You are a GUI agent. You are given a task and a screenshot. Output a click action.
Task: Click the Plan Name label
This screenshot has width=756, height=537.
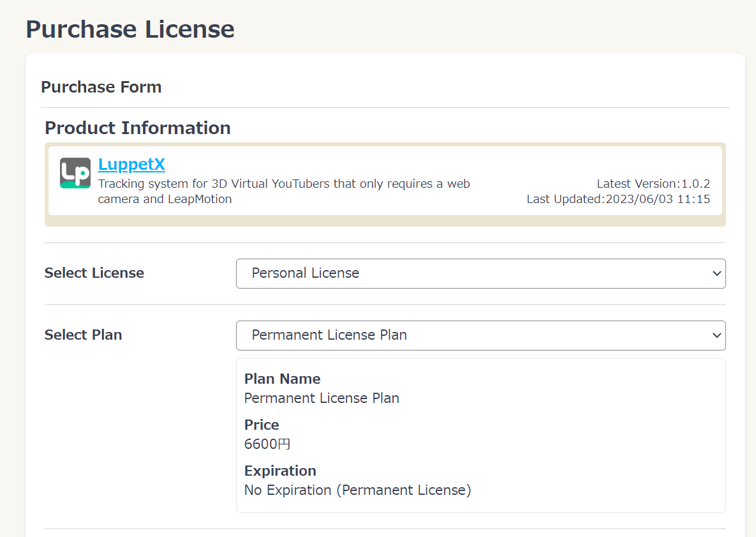coord(282,379)
